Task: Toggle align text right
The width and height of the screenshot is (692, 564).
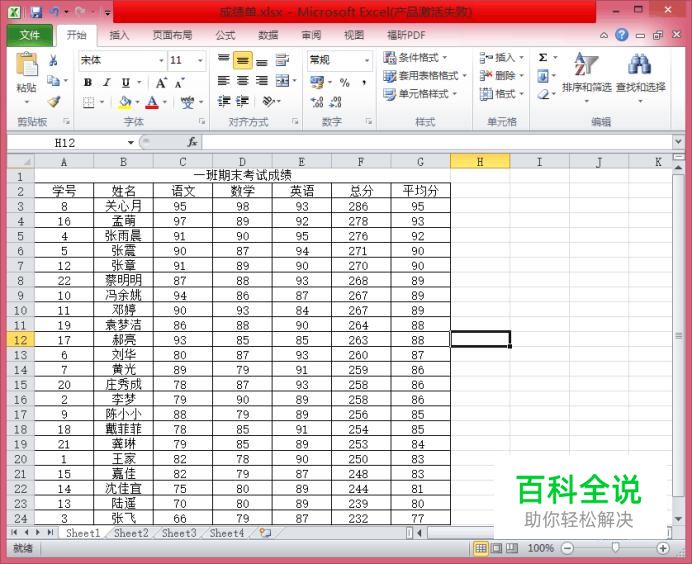Action: (262, 81)
